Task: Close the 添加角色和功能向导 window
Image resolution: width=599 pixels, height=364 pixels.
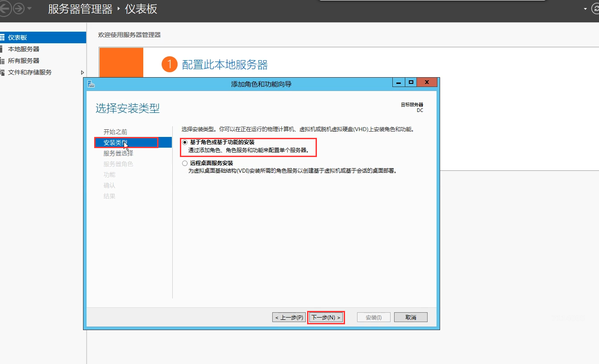Action: 427,83
